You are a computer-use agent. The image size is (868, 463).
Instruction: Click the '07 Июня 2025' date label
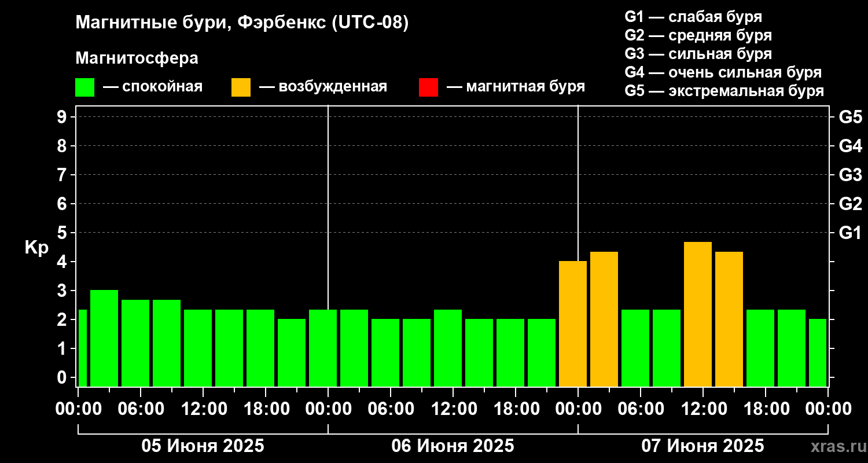point(703,446)
